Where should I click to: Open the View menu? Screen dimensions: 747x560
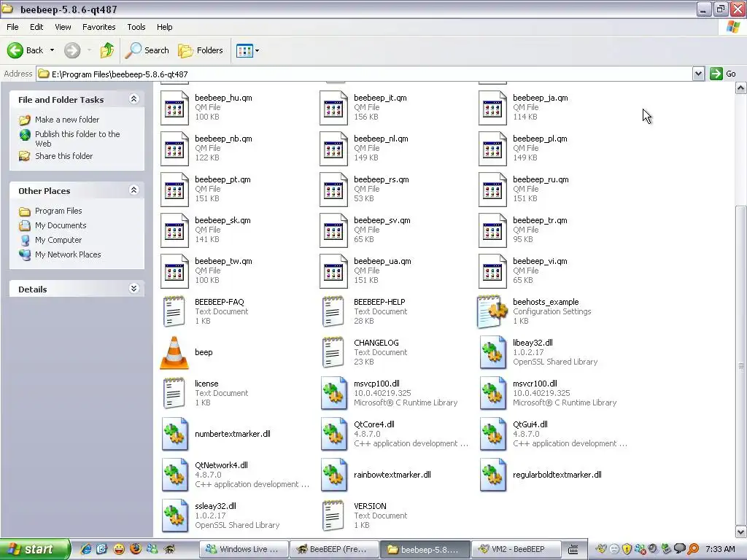click(x=63, y=27)
